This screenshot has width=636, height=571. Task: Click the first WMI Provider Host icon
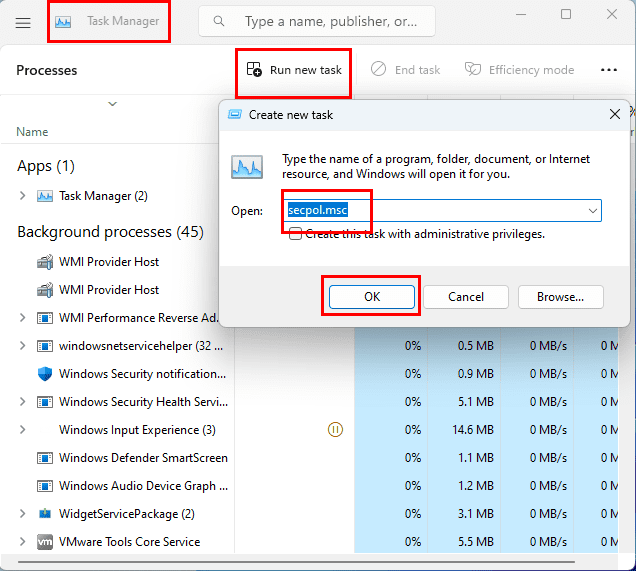(x=45, y=262)
